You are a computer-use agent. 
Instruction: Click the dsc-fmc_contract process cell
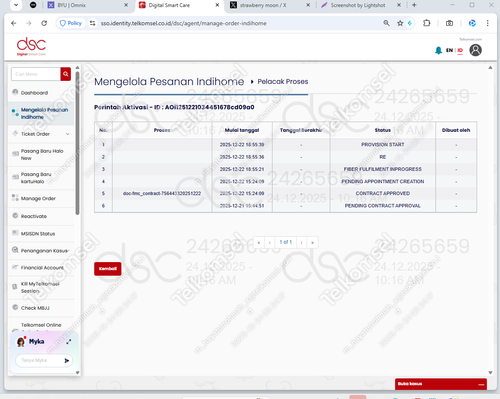162,193
